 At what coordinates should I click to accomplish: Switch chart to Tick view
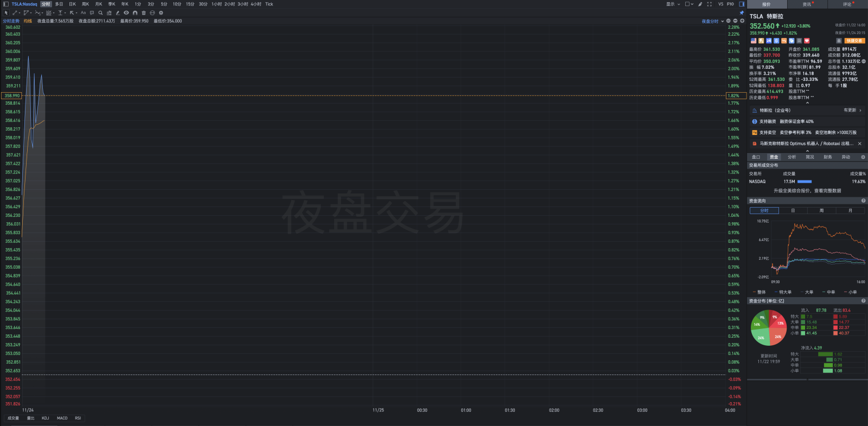[x=269, y=4]
